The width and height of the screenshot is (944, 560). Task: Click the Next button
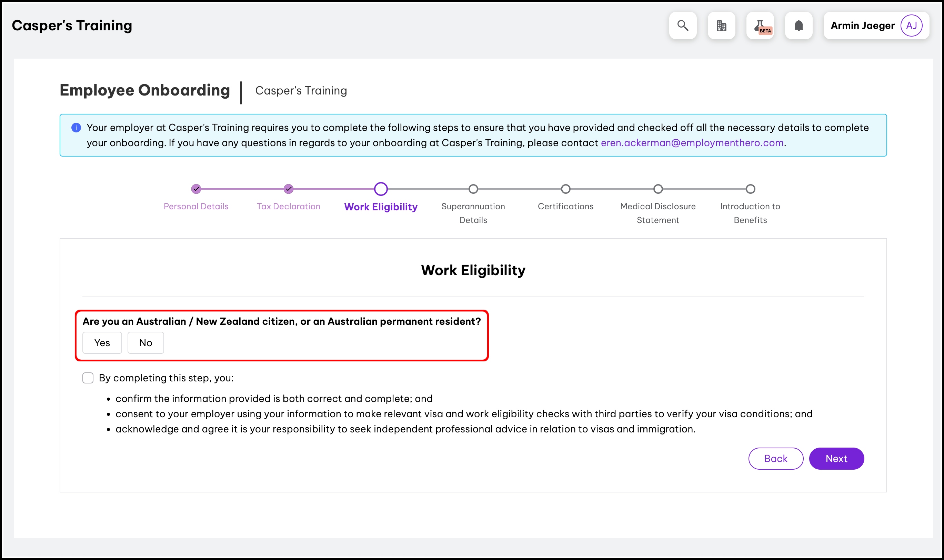pos(836,459)
